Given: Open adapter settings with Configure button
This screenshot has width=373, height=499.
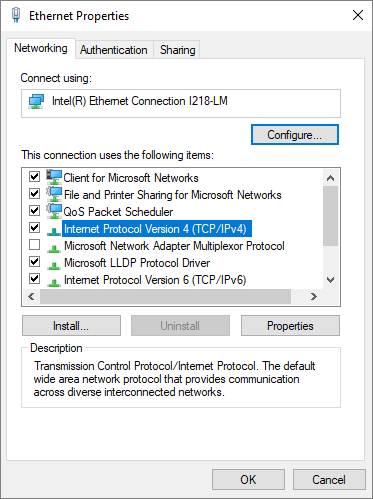Looking at the screenshot, I should (295, 135).
